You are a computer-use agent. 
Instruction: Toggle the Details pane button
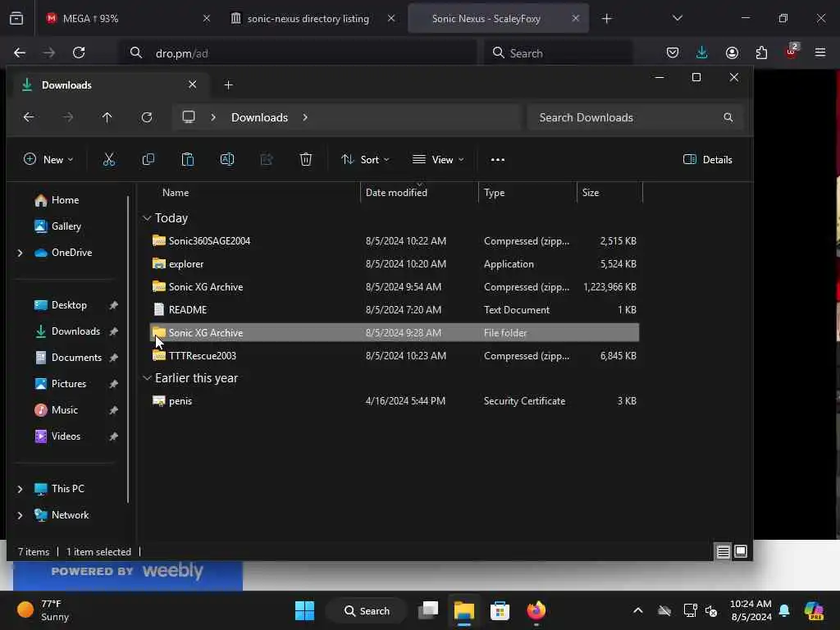[x=707, y=160]
